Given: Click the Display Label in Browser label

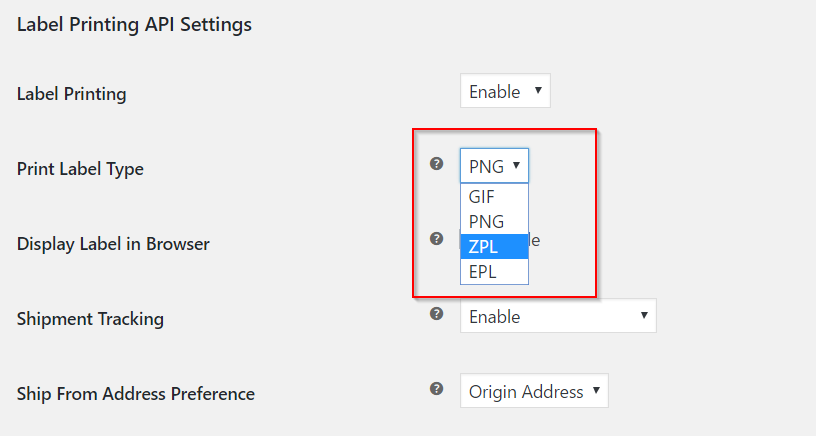Looking at the screenshot, I should pyautogui.click(x=113, y=244).
